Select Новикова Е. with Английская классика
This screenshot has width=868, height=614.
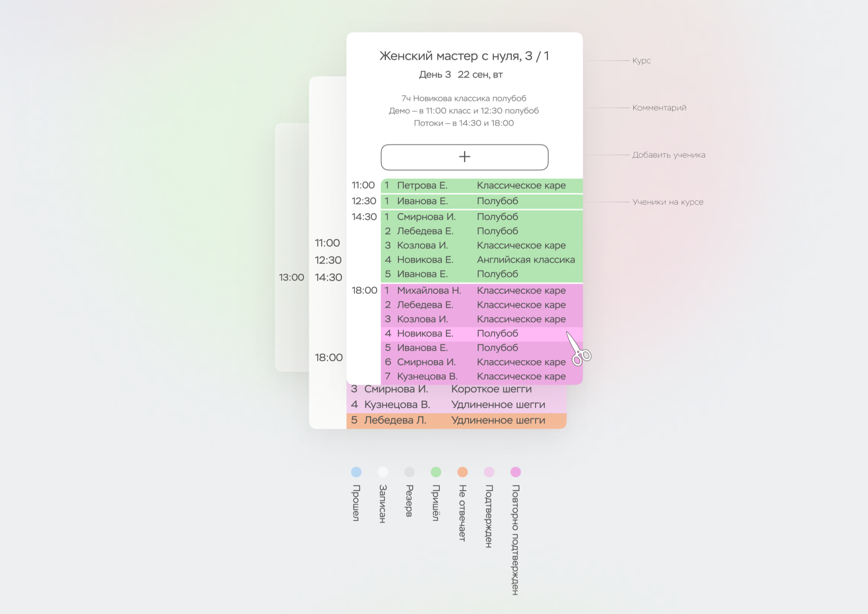481,260
